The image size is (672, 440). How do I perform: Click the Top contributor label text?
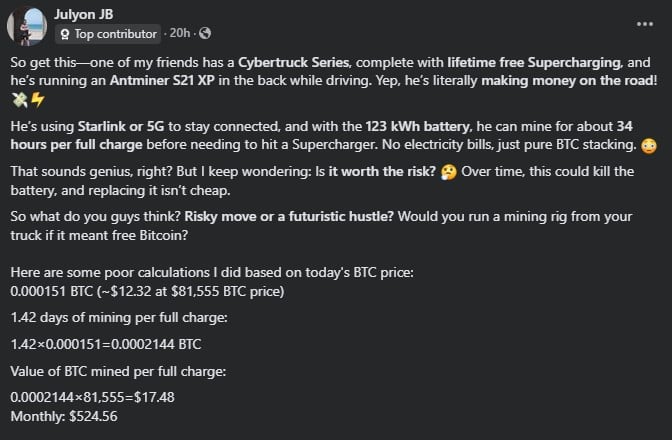(x=115, y=34)
